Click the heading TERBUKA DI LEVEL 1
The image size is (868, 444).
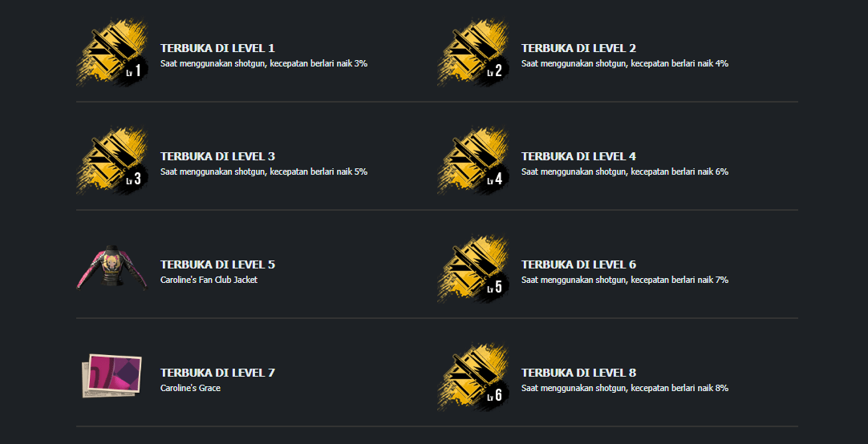pos(217,48)
